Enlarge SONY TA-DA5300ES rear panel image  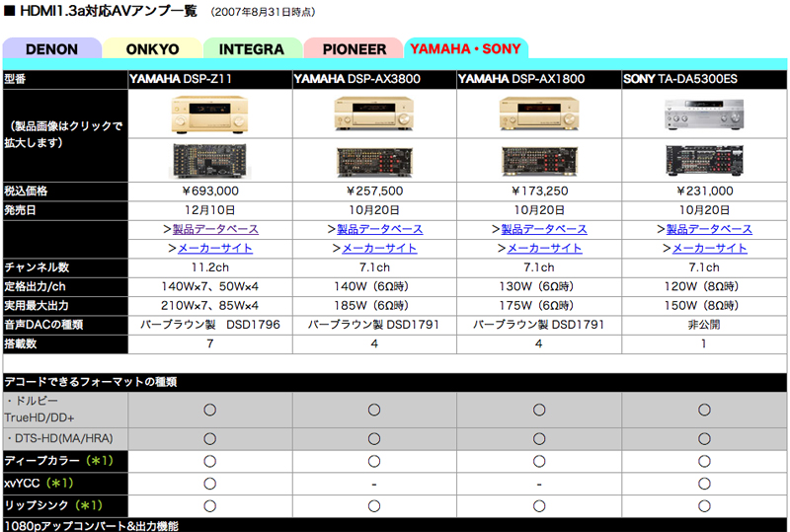[704, 160]
